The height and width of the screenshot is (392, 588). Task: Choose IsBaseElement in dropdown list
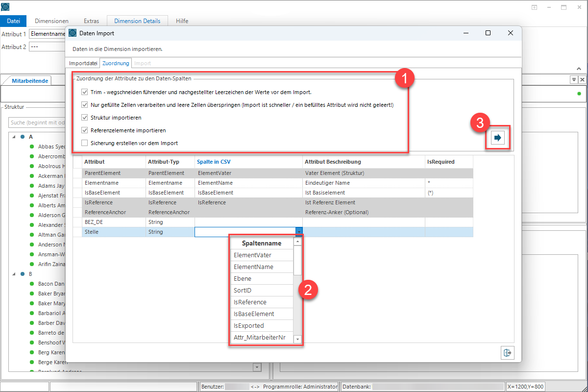[262, 314]
